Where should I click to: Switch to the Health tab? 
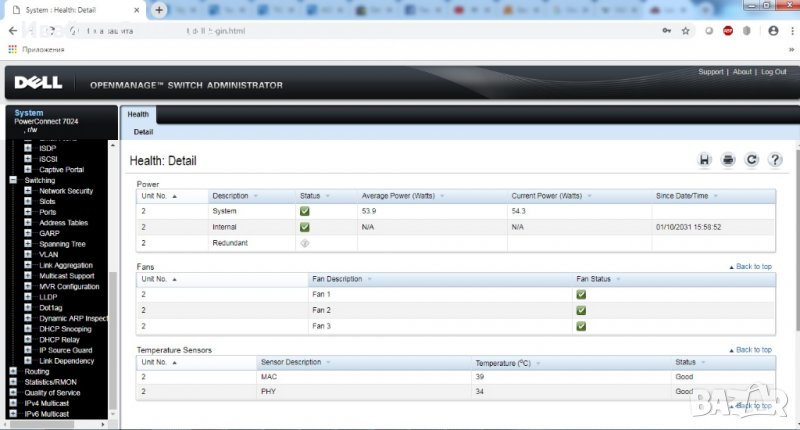[138, 114]
